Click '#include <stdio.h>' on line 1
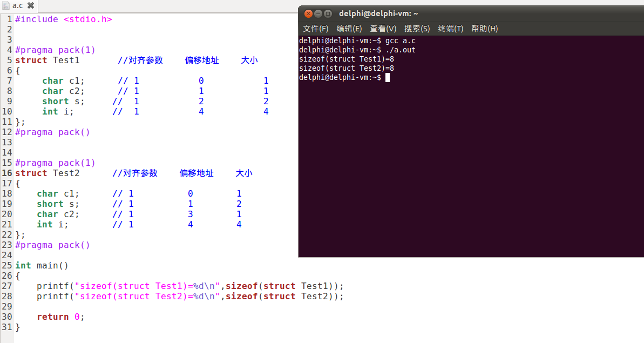644x343 pixels. pyautogui.click(x=64, y=19)
